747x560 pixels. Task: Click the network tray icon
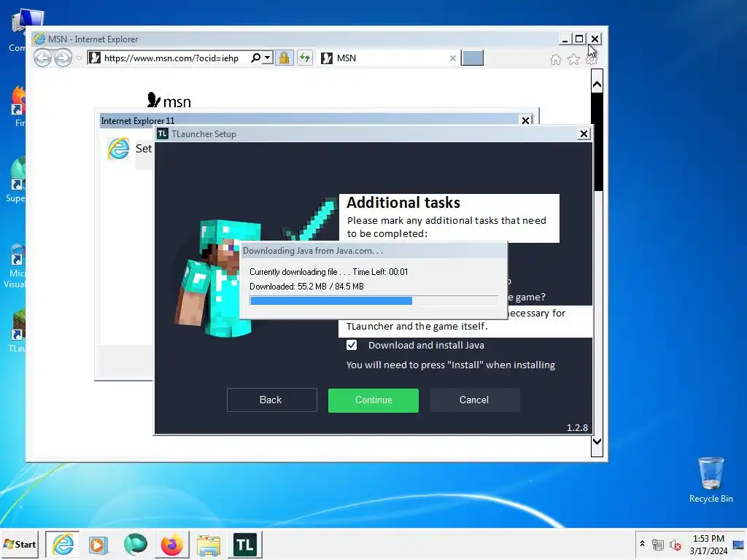(x=658, y=544)
